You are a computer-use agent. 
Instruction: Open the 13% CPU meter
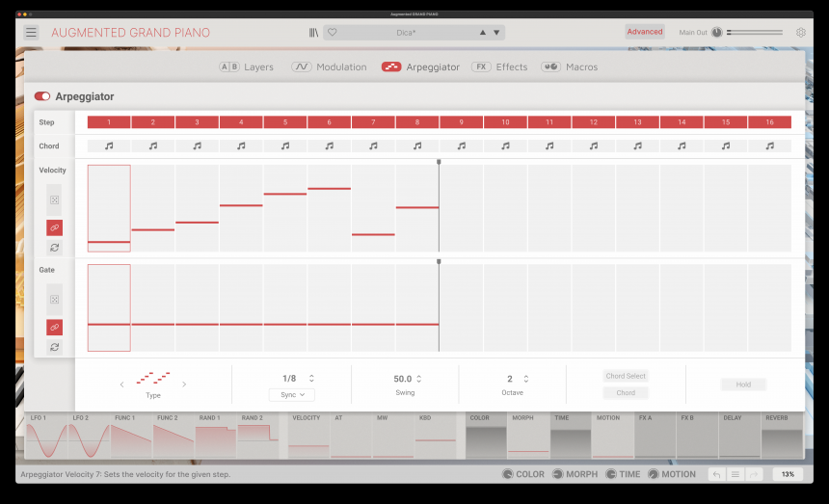tap(788, 474)
